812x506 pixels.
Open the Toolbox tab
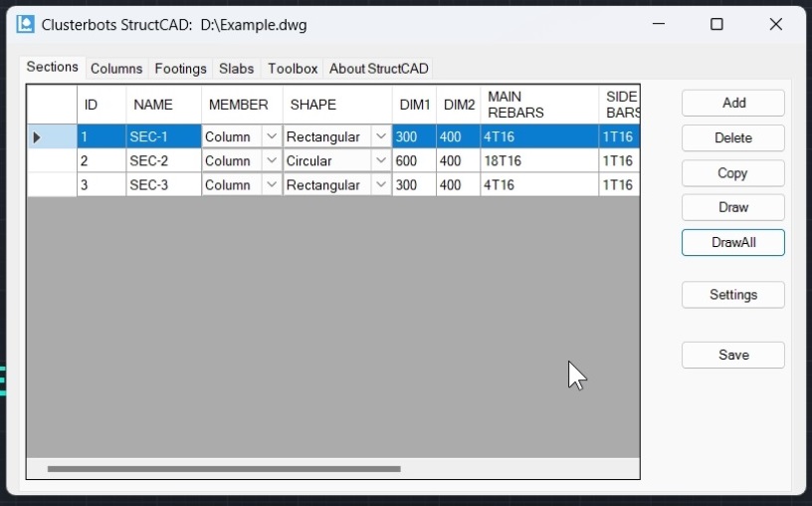(x=293, y=69)
